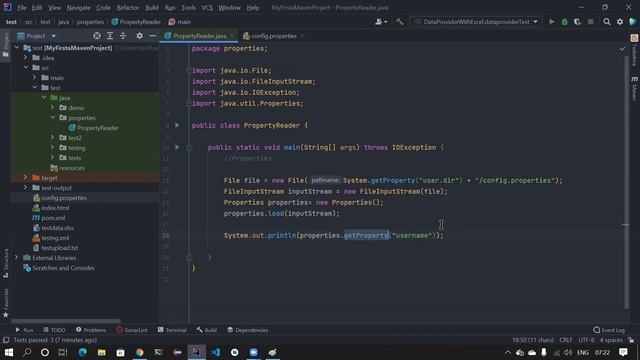
Task: Run with coverage icon in toolbar
Action: [577, 22]
